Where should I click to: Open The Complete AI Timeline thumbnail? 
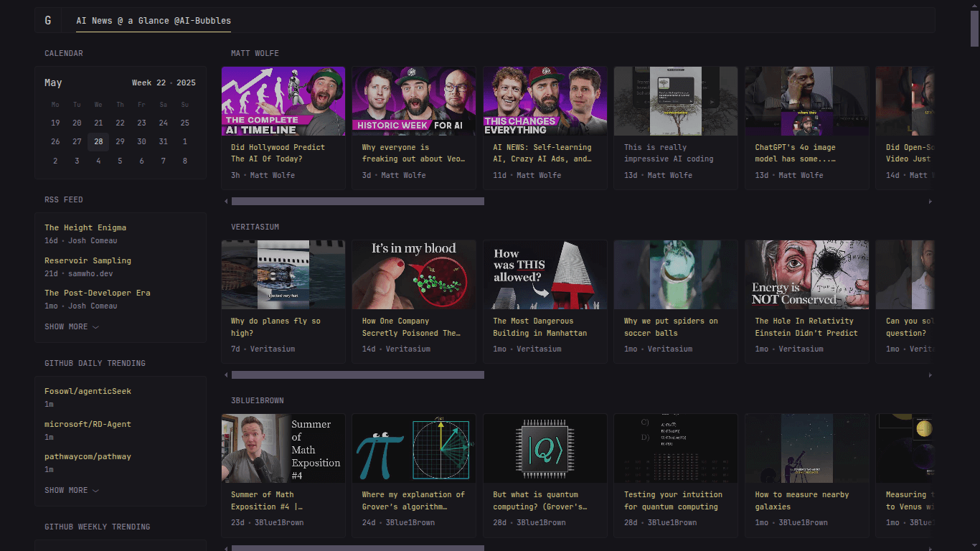[283, 101]
